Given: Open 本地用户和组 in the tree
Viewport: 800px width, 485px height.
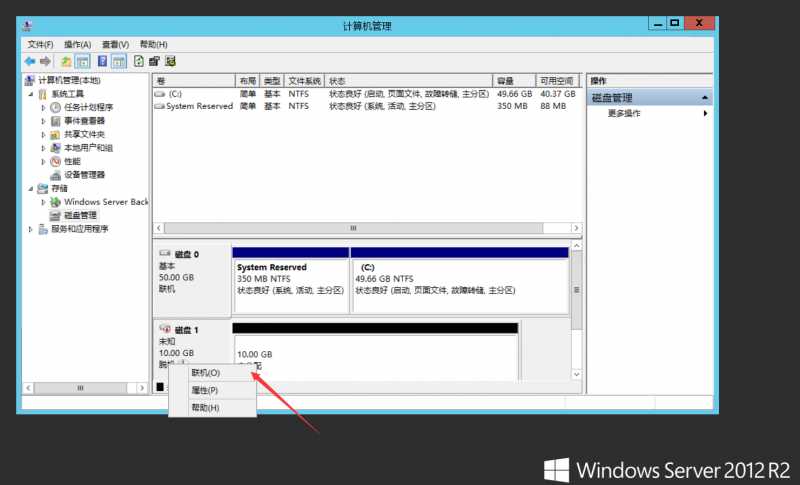Looking at the screenshot, I should point(88,148).
